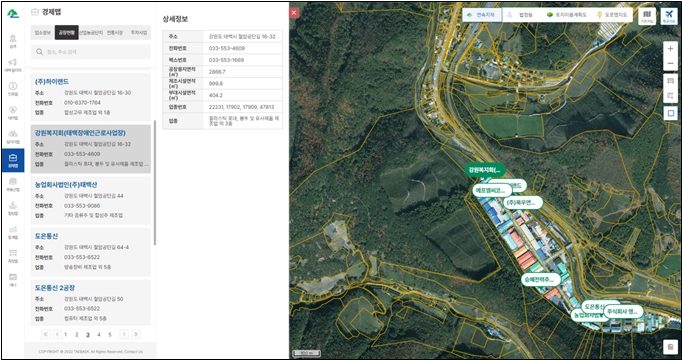682x361 pixels.
Task: Close detail panel with red X button
Action: pos(294,13)
